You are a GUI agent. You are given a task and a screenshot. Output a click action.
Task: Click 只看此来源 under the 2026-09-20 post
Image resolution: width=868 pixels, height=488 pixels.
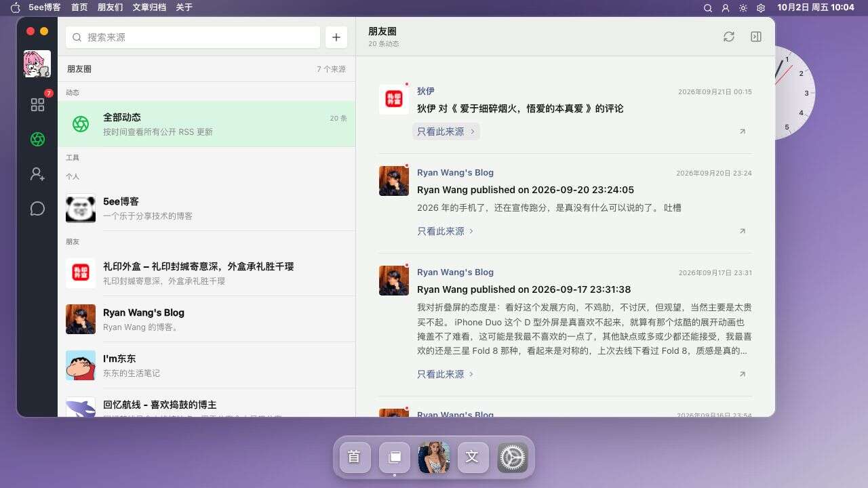point(446,231)
